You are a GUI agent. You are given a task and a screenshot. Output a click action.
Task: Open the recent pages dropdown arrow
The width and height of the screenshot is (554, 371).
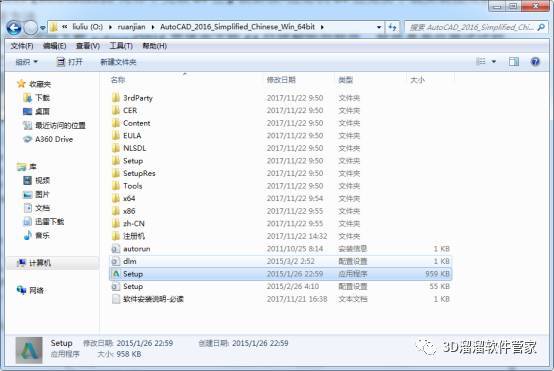coord(42,28)
